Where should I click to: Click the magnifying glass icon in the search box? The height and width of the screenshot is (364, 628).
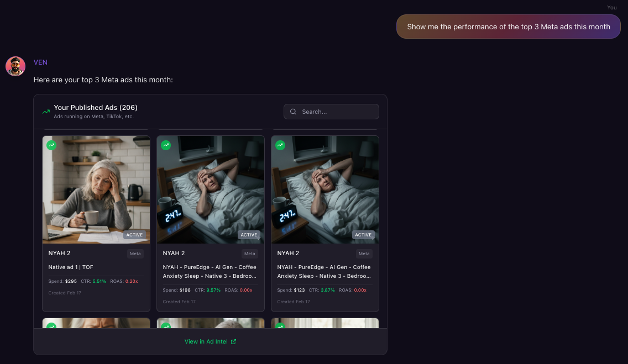coord(294,112)
